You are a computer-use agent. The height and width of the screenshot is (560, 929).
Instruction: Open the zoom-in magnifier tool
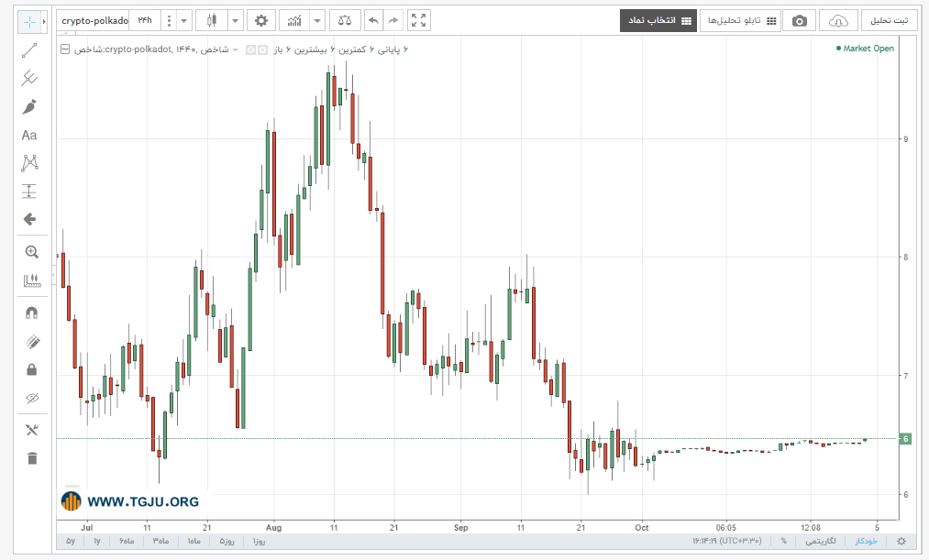[31, 252]
